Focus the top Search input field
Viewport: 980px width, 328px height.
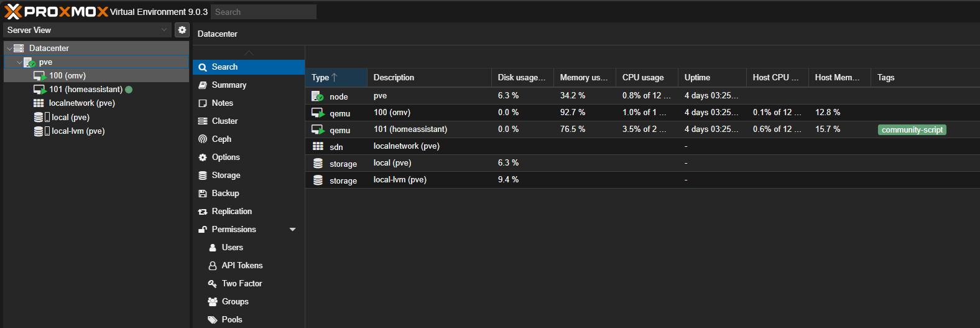pyautogui.click(x=264, y=12)
